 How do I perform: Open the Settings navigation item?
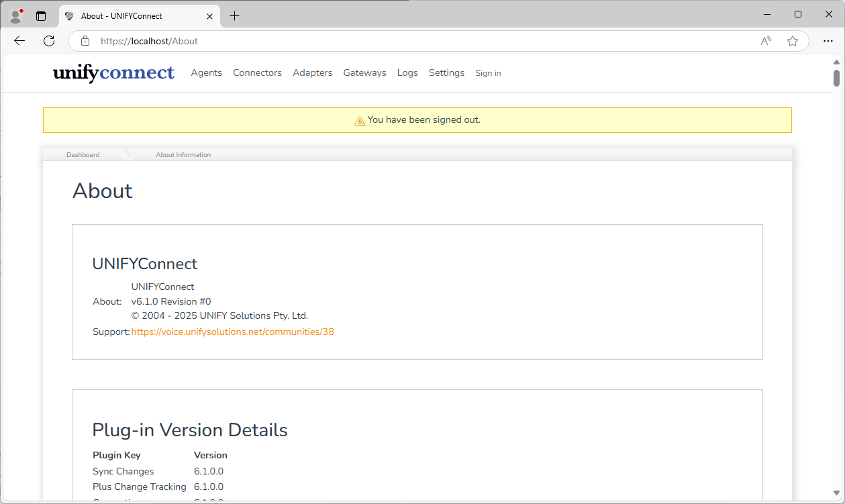[x=446, y=72]
